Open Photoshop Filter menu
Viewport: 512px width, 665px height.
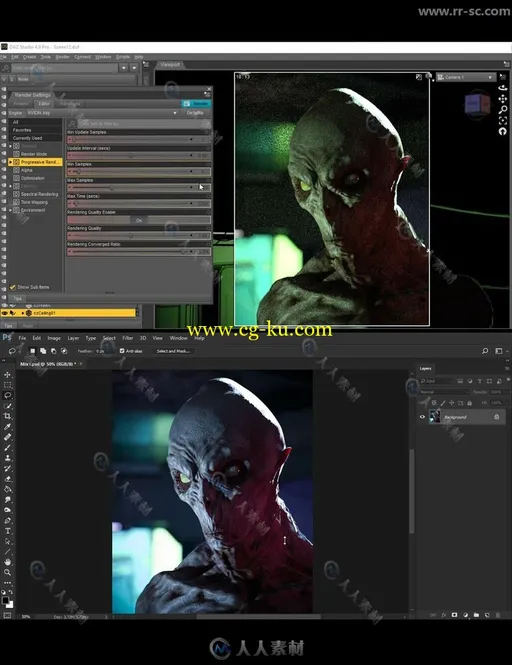pyautogui.click(x=128, y=338)
